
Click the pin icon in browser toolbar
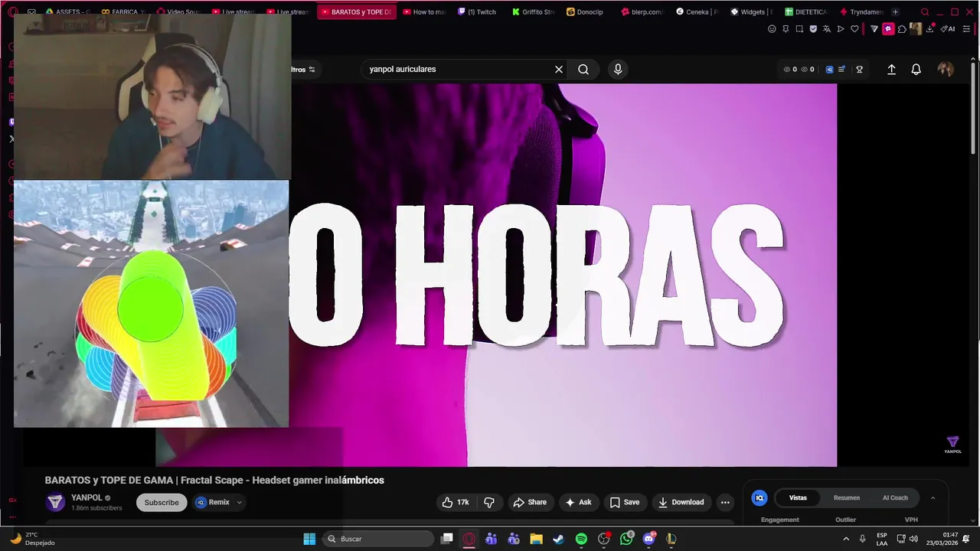[786, 29]
